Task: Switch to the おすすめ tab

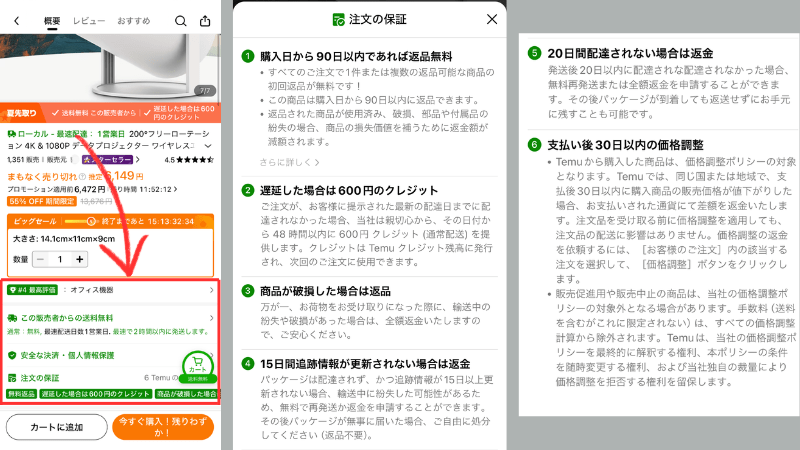Action: [134, 21]
